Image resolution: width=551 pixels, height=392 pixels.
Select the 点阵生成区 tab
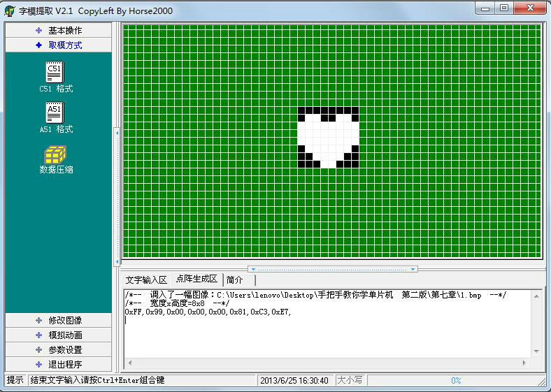point(196,280)
